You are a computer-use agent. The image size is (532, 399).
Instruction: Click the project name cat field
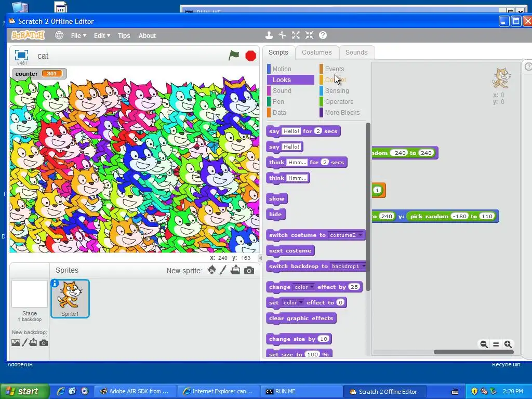[x=43, y=56]
